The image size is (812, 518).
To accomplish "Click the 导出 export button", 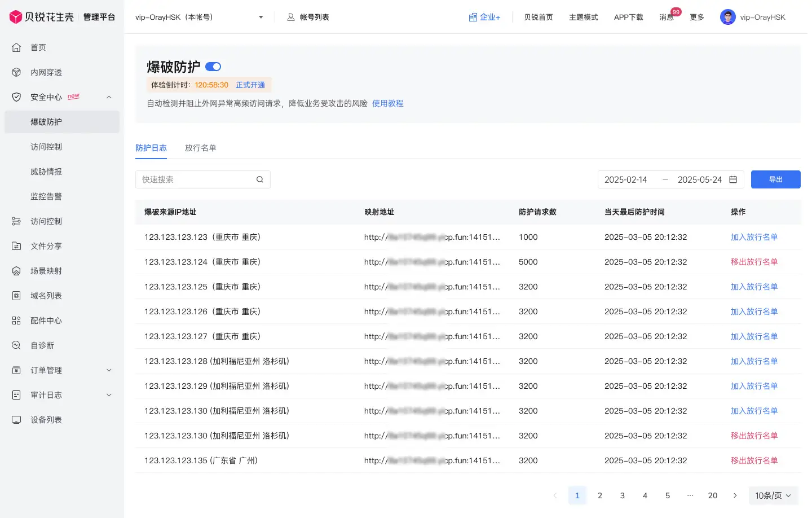I will pos(775,179).
